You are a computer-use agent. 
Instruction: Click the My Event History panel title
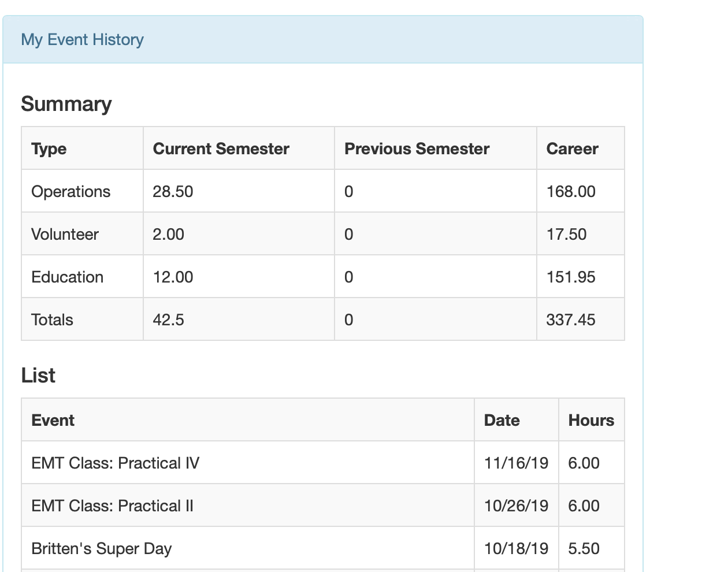(82, 40)
